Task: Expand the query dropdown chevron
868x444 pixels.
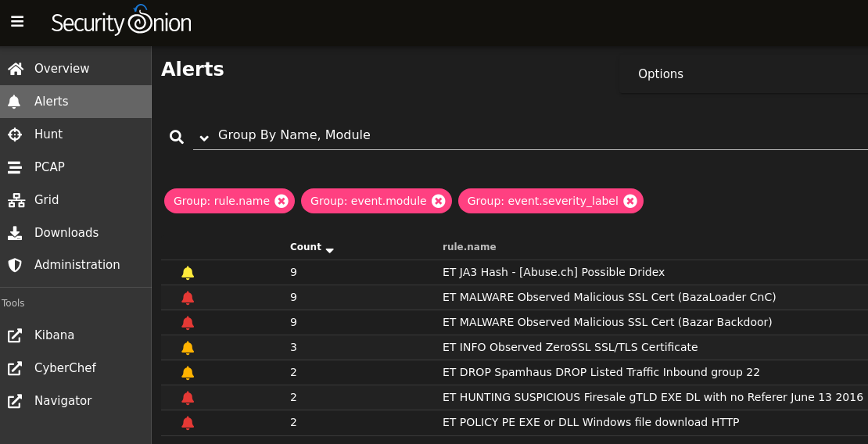Action: click(204, 138)
